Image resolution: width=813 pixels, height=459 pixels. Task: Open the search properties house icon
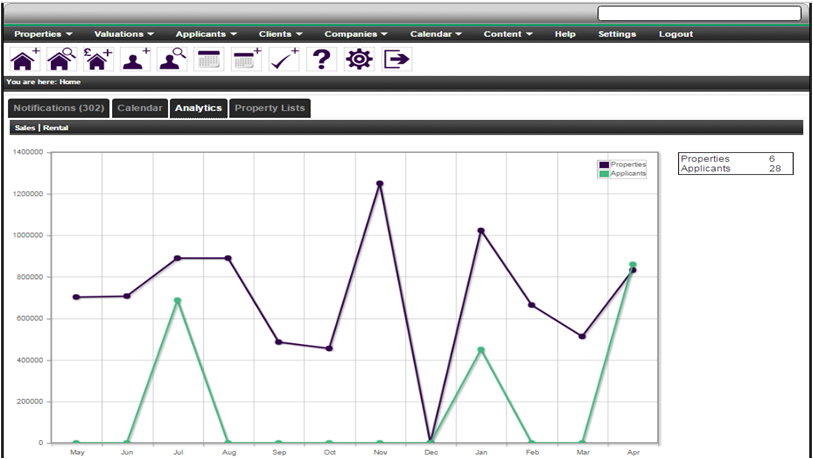(x=61, y=59)
